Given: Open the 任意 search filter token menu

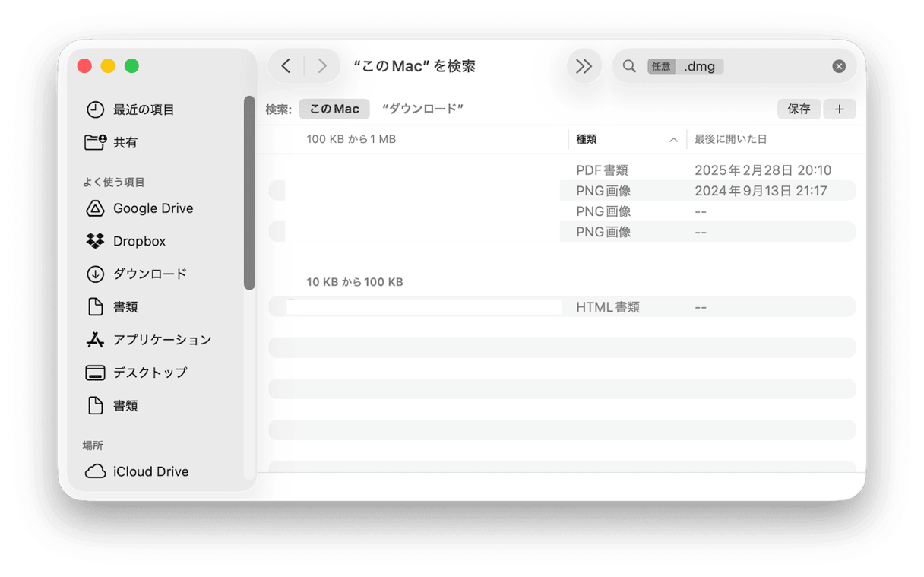Looking at the screenshot, I should tap(660, 66).
